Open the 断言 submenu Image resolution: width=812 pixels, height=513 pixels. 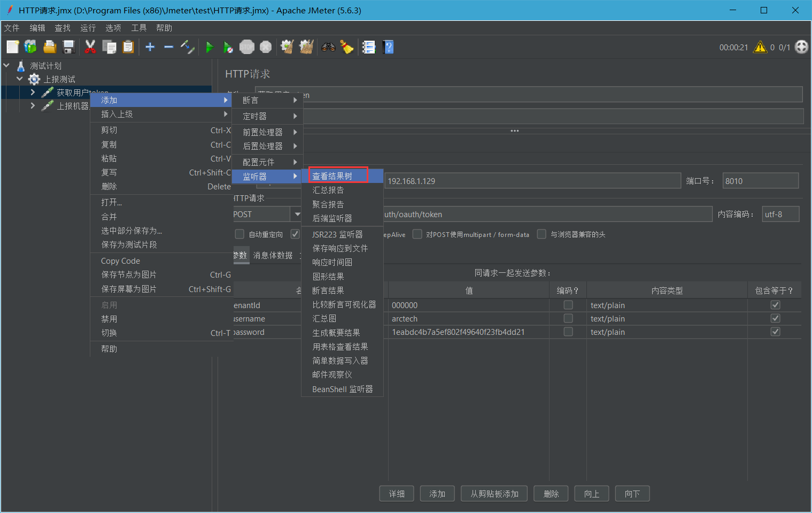pos(267,100)
